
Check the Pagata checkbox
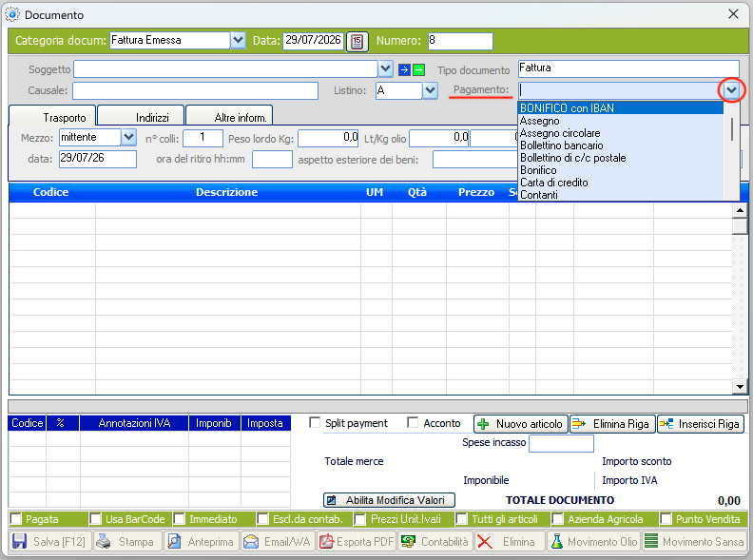tap(16, 519)
